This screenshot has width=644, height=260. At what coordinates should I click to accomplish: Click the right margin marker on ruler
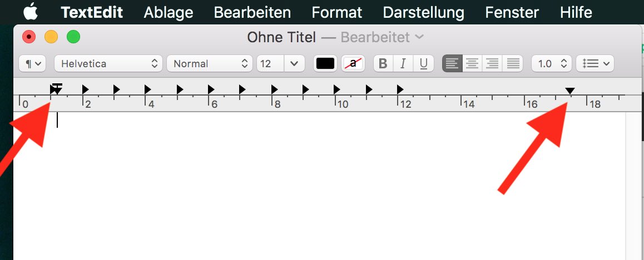click(570, 91)
